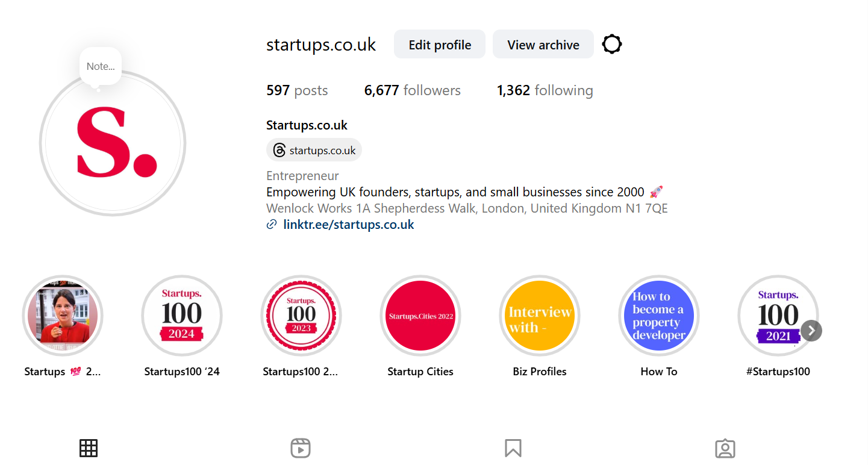Image resolution: width=868 pixels, height=465 pixels.
Task: Click the View archive button
Action: [543, 45]
